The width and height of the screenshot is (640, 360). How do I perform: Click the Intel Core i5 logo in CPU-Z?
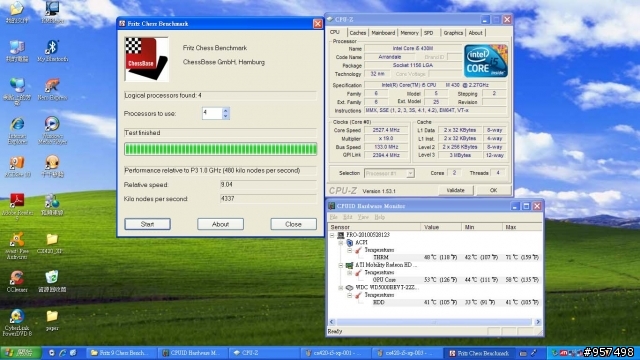click(486, 61)
